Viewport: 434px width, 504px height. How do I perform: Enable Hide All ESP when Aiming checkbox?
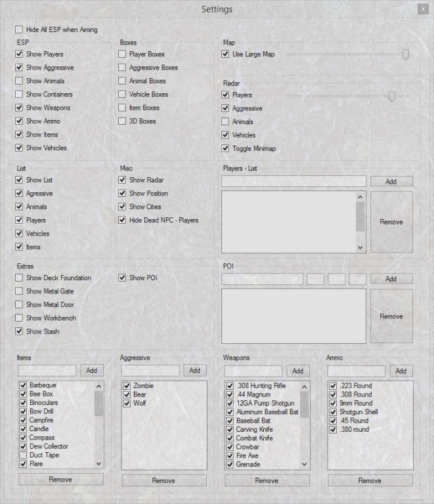tap(19, 30)
